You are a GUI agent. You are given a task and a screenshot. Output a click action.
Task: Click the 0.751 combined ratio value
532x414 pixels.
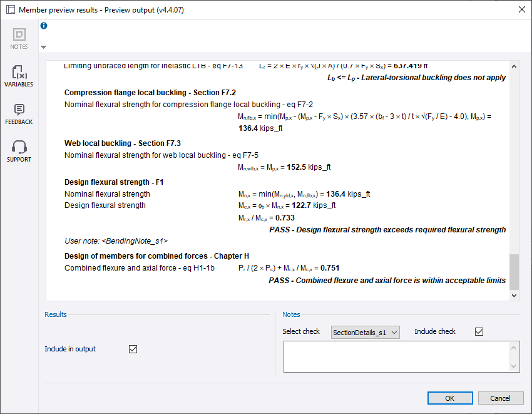click(x=330, y=268)
